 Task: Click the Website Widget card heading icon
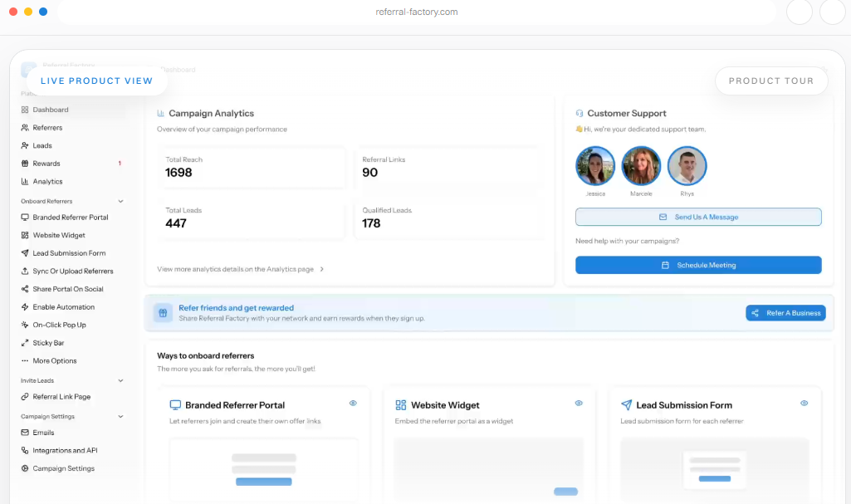400,404
